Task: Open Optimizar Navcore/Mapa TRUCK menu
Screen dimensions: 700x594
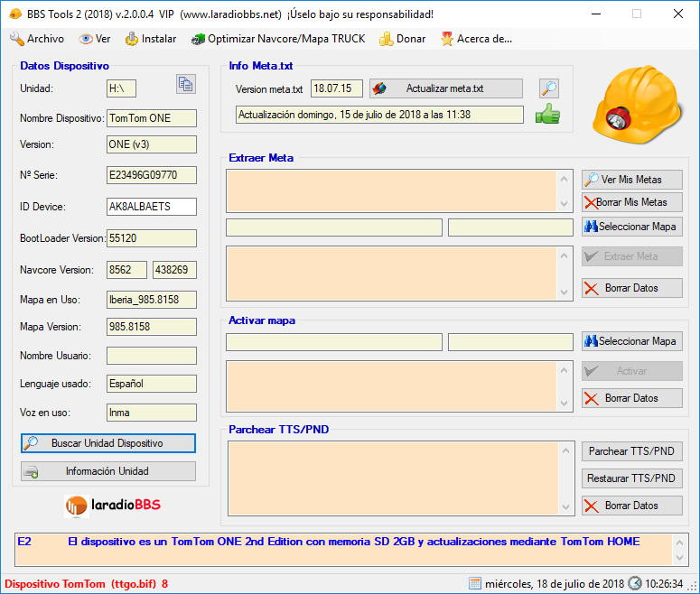Action: 278,39
